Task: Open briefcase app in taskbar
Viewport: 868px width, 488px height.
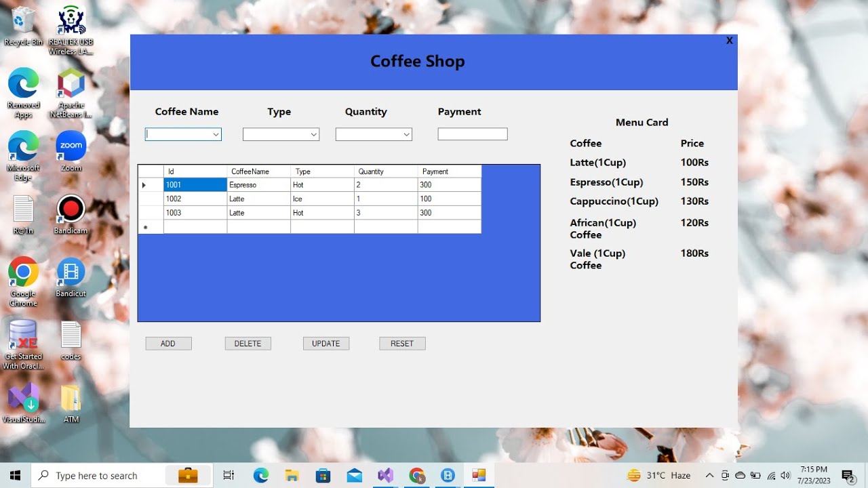Action: (x=188, y=475)
